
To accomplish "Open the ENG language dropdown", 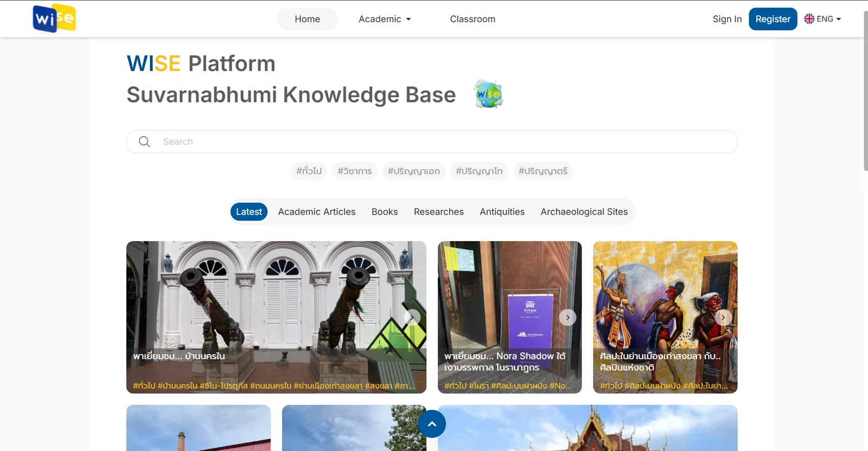I will tap(822, 19).
